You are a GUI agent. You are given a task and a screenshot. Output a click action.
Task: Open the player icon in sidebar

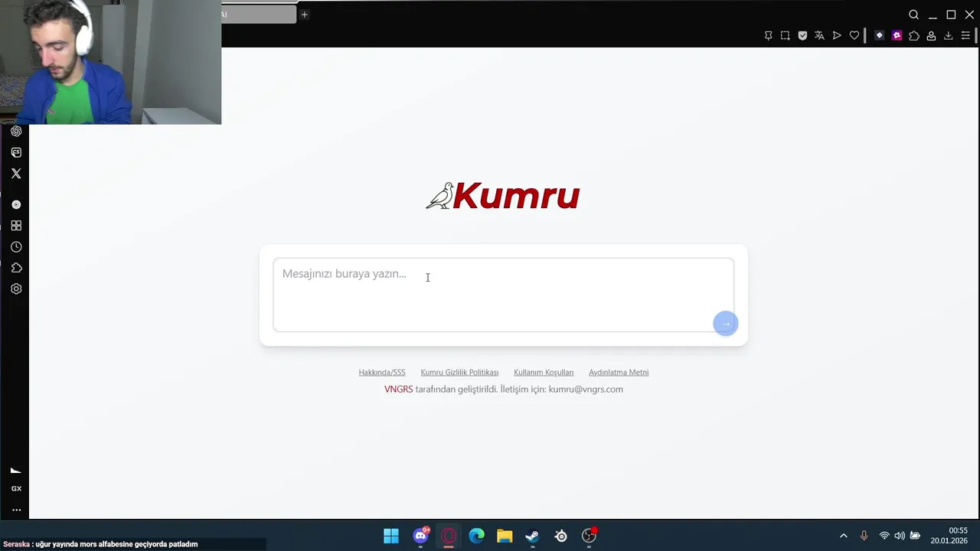[16, 204]
